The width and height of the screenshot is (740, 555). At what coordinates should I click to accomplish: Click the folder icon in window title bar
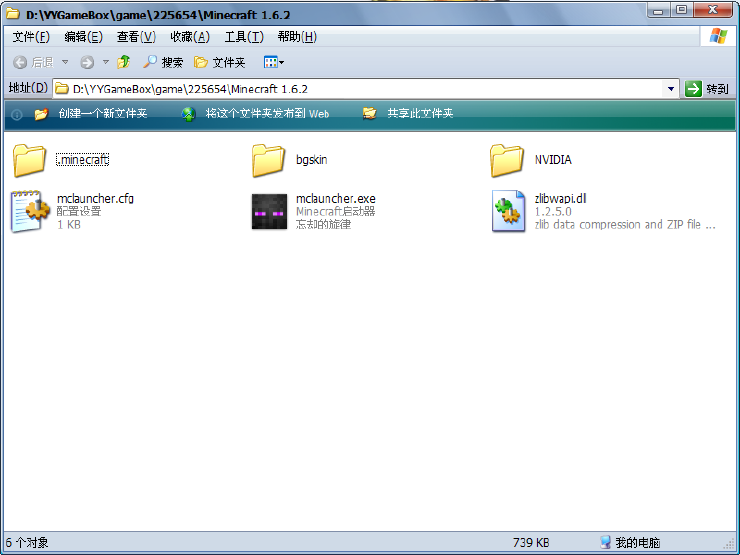(x=13, y=14)
